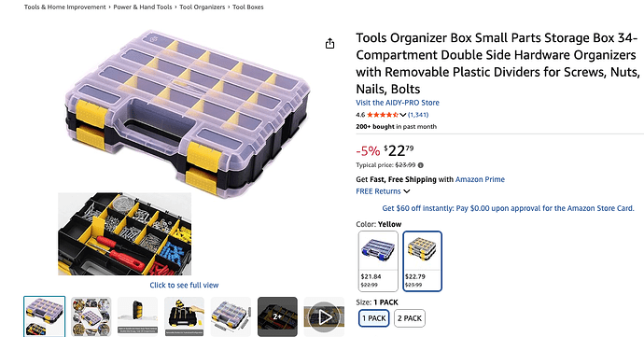The width and height of the screenshot is (644, 337).
Task: Open the star rating dropdown chevron
Action: click(403, 115)
